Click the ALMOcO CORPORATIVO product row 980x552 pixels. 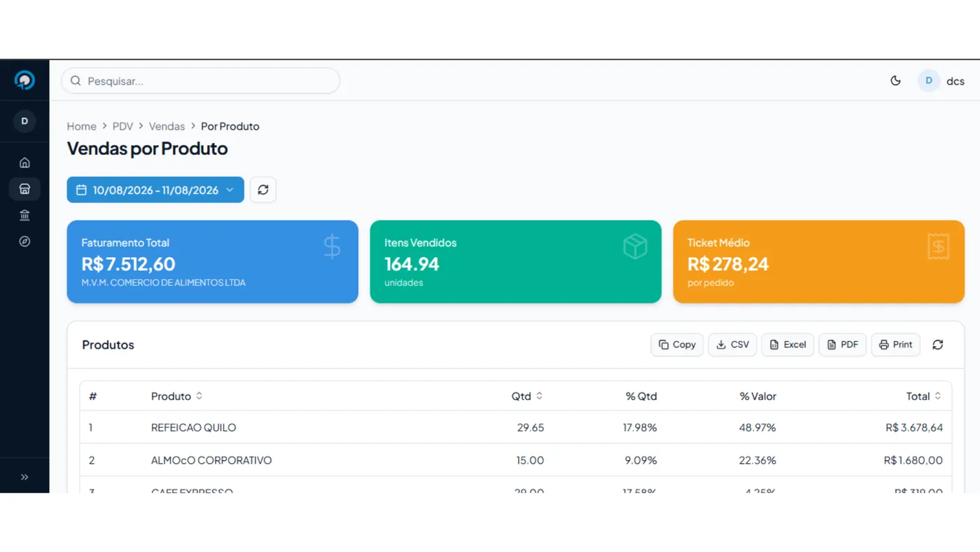click(x=516, y=460)
